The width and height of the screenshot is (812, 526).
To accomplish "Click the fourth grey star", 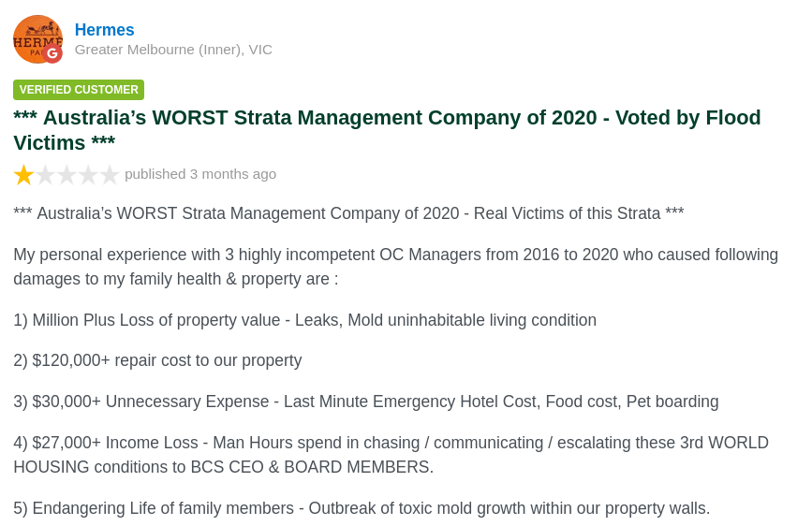I will (88, 175).
